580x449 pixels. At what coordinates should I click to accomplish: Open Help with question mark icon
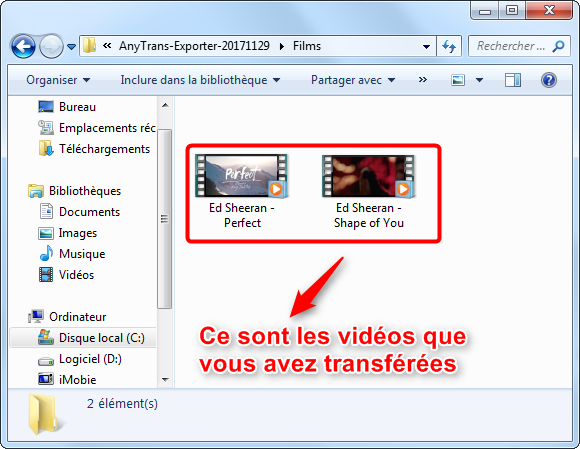[549, 80]
